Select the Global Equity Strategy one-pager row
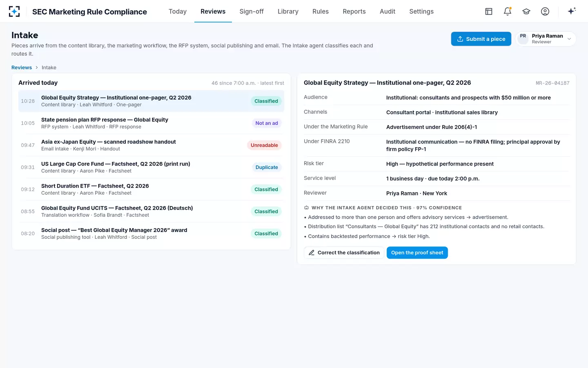The width and height of the screenshot is (588, 368). [151, 101]
